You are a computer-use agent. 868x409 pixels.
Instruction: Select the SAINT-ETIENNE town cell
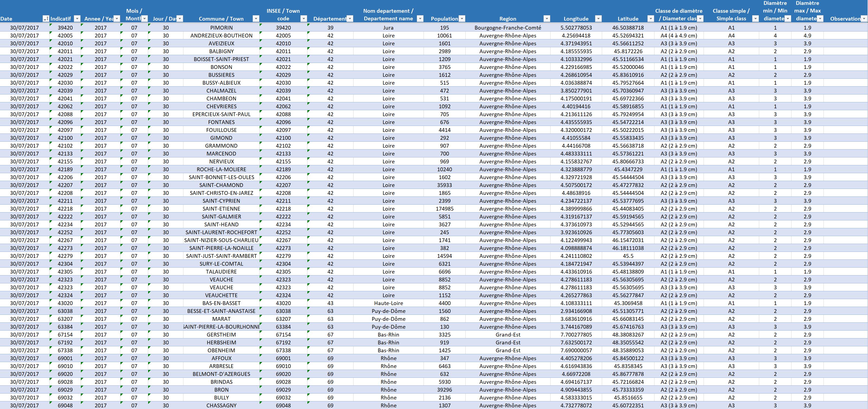pos(221,209)
